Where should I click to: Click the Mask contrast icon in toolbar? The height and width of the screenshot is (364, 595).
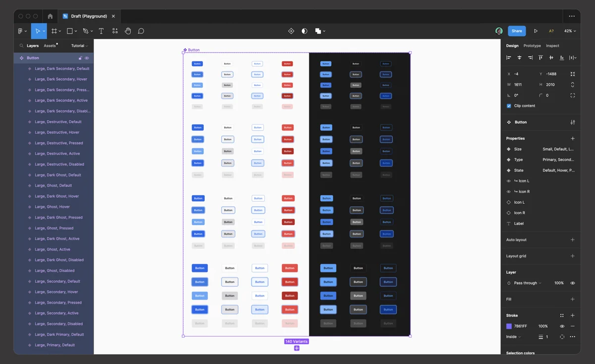coord(304,31)
